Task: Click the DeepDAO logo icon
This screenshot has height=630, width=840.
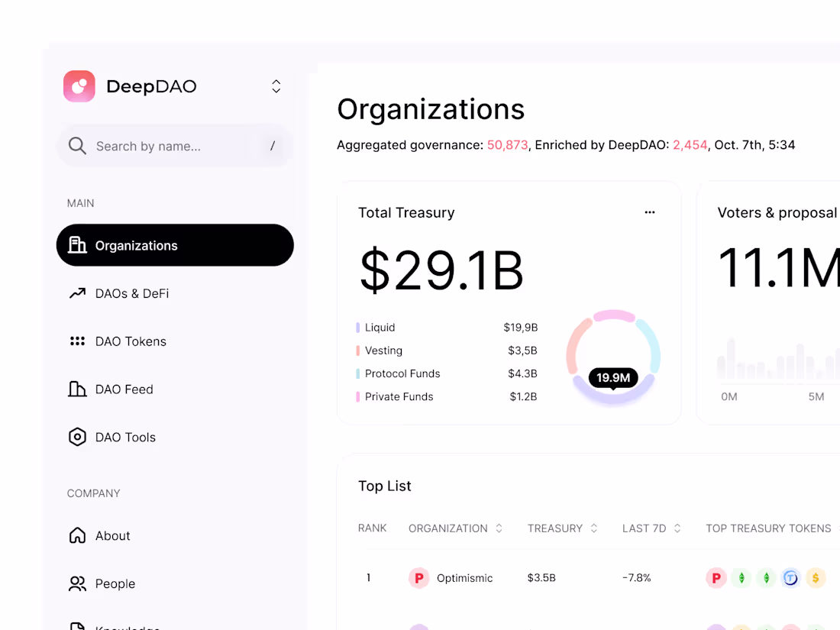Action: tap(79, 86)
